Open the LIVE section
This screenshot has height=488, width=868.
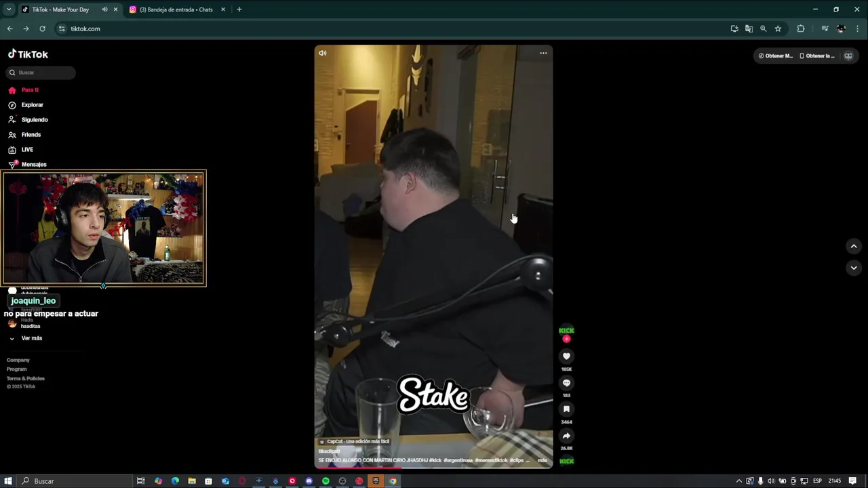(x=21, y=150)
